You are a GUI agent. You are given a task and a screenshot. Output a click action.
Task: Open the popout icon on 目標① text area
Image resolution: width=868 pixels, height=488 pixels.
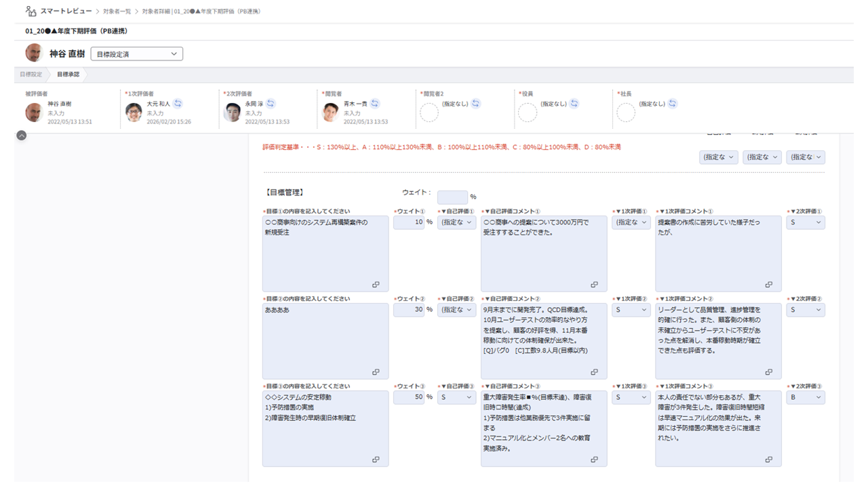[x=376, y=285]
